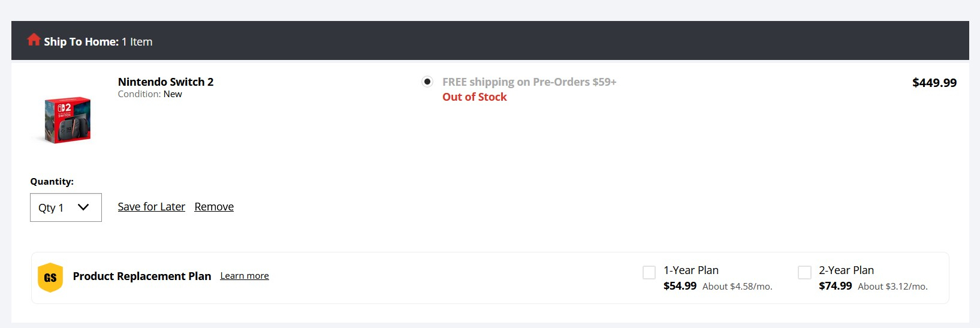Enable the 2-Year Plan checkbox

click(x=804, y=273)
